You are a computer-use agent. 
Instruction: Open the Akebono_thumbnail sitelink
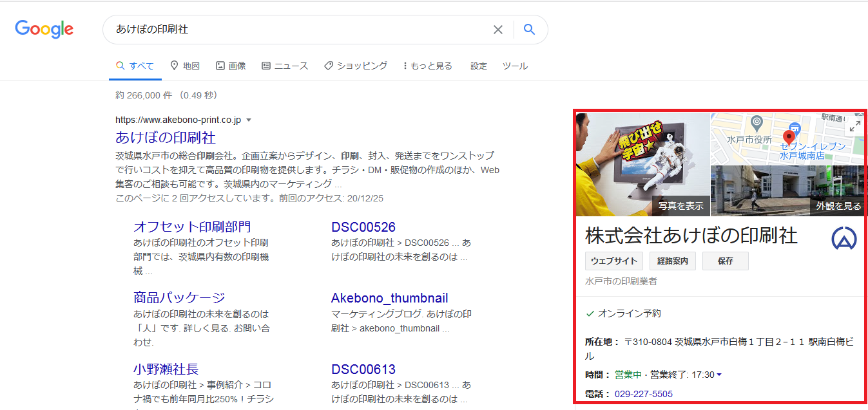pyautogui.click(x=390, y=298)
